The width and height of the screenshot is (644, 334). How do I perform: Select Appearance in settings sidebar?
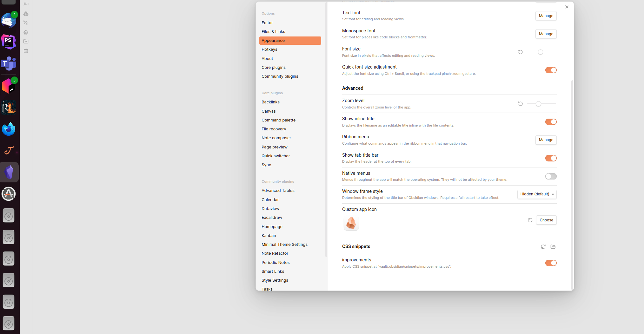[x=290, y=41]
